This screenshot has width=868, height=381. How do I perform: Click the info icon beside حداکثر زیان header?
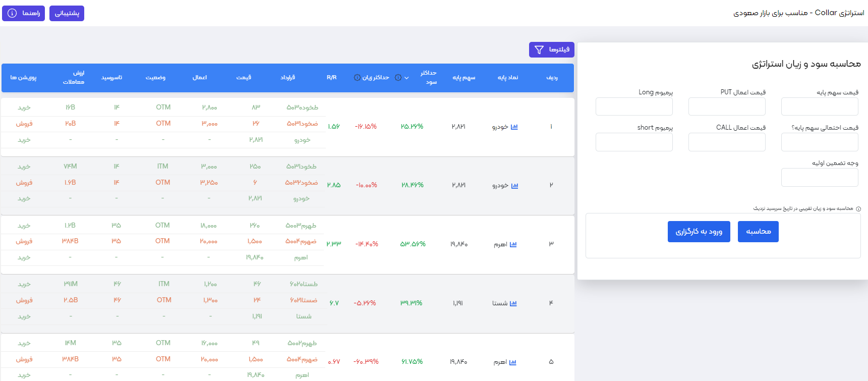(x=357, y=78)
